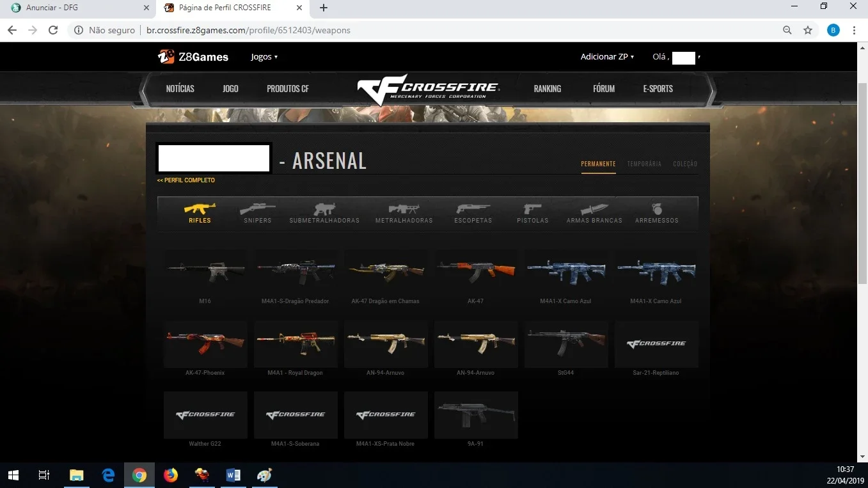Select the M4A1-S-Soberana placeholder thumbnail
The height and width of the screenshot is (488, 868).
tap(296, 414)
